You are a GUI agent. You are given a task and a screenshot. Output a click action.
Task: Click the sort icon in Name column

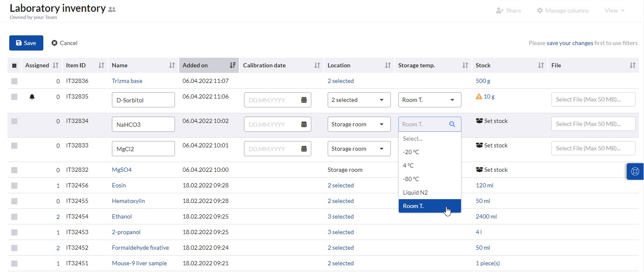point(172,65)
